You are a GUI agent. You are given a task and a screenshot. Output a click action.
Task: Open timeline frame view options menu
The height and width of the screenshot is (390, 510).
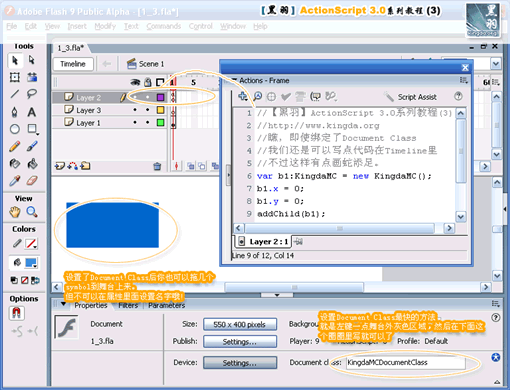[x=496, y=82]
